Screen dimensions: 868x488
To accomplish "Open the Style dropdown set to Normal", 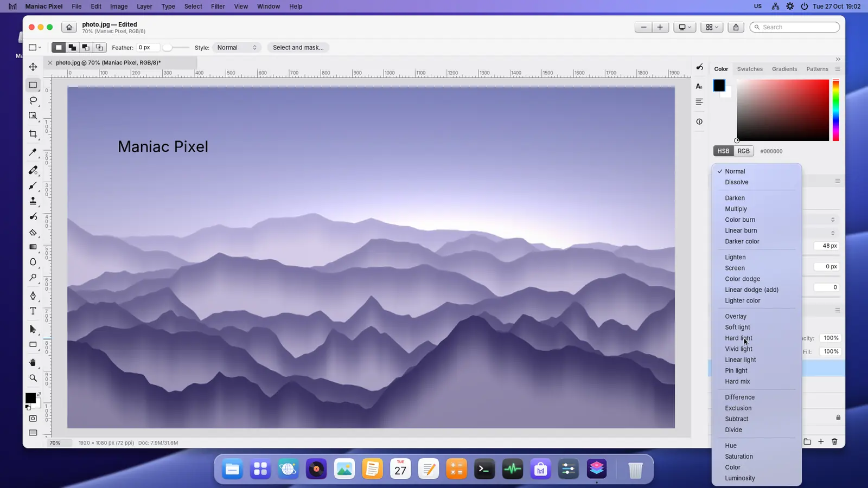I will 237,48.
